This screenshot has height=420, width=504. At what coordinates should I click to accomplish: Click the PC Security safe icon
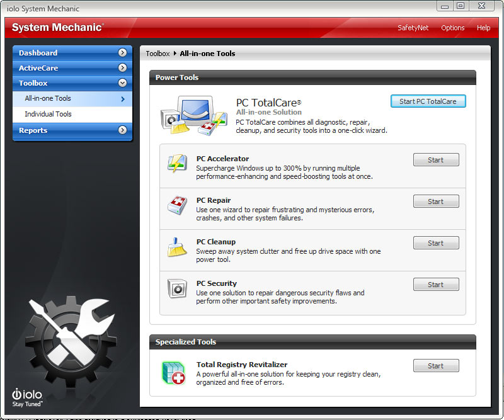[177, 288]
